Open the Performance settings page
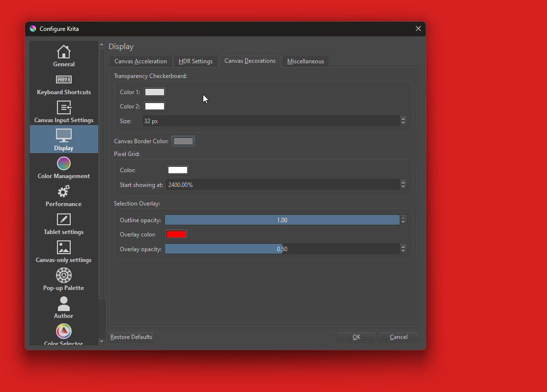The width and height of the screenshot is (547, 392). (64, 195)
